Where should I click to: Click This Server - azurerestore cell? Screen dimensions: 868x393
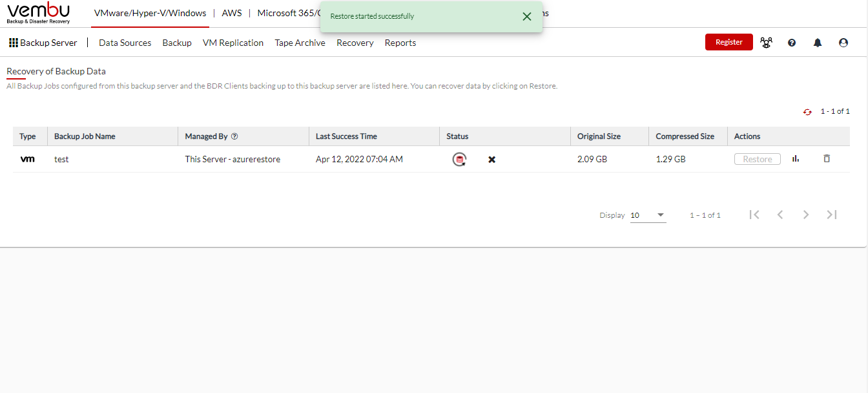pos(232,159)
